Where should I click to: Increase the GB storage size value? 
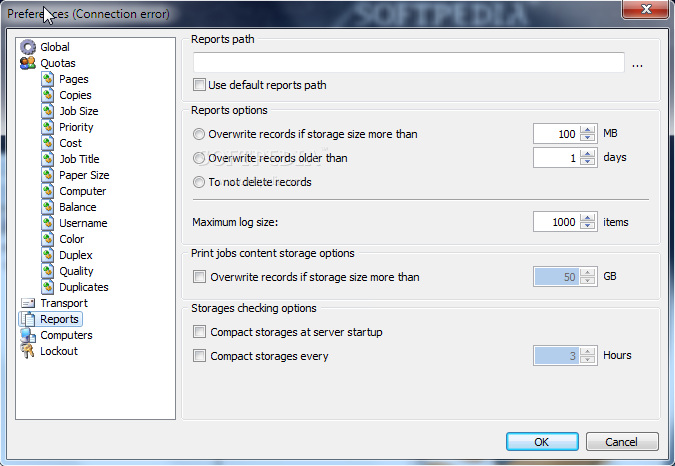588,272
